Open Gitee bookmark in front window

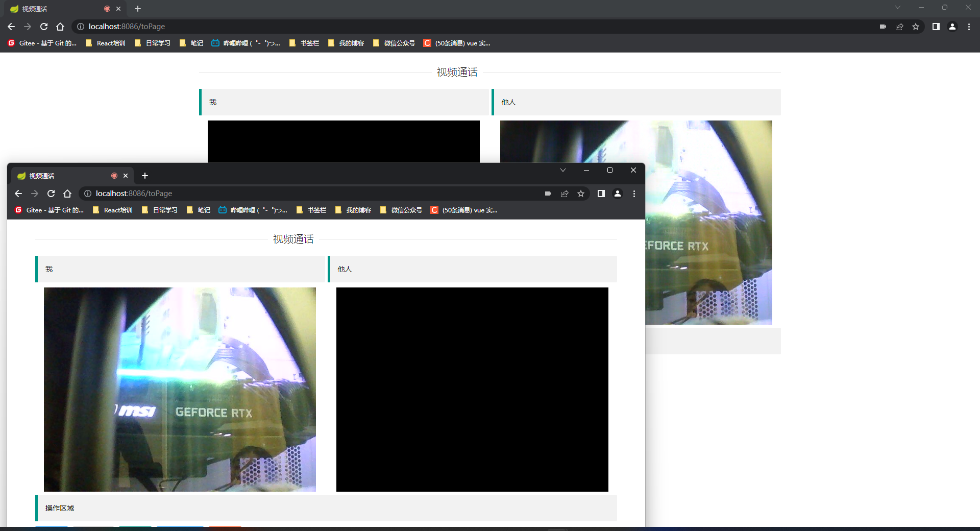pyautogui.click(x=49, y=210)
